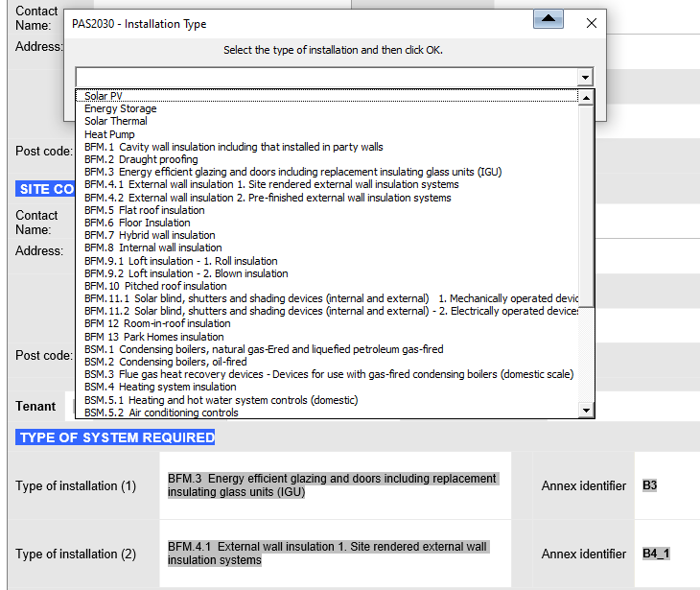Collapse the installation type combo box arrow
700x590 pixels.
(x=585, y=77)
